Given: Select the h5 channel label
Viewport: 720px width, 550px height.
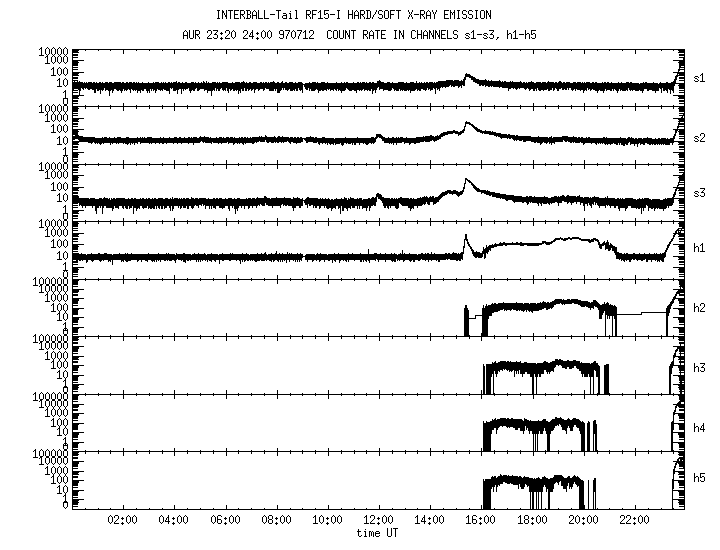Looking at the screenshot, I should coord(700,481).
